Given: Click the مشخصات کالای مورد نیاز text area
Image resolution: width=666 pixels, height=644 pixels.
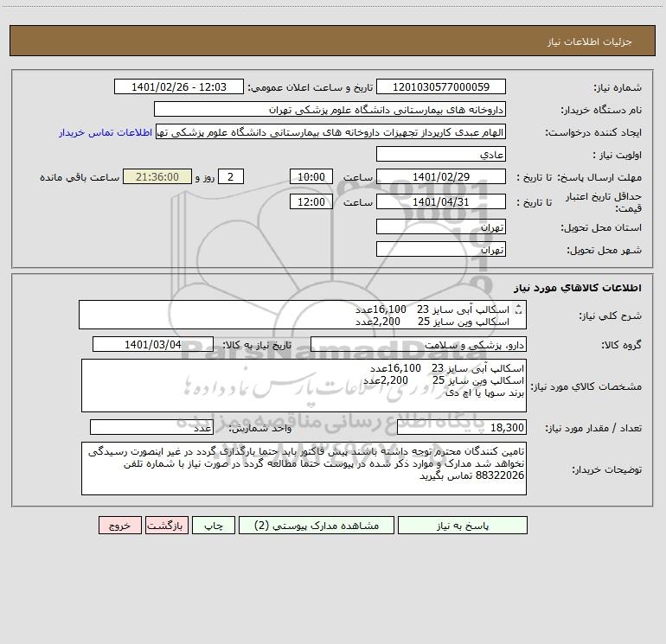Looking at the screenshot, I should [304, 386].
